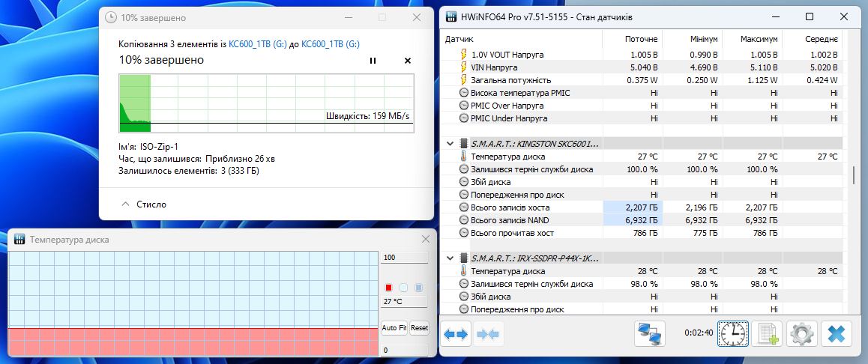Cancel the copy with the X button
This screenshot has height=364, width=868.
pos(408,61)
